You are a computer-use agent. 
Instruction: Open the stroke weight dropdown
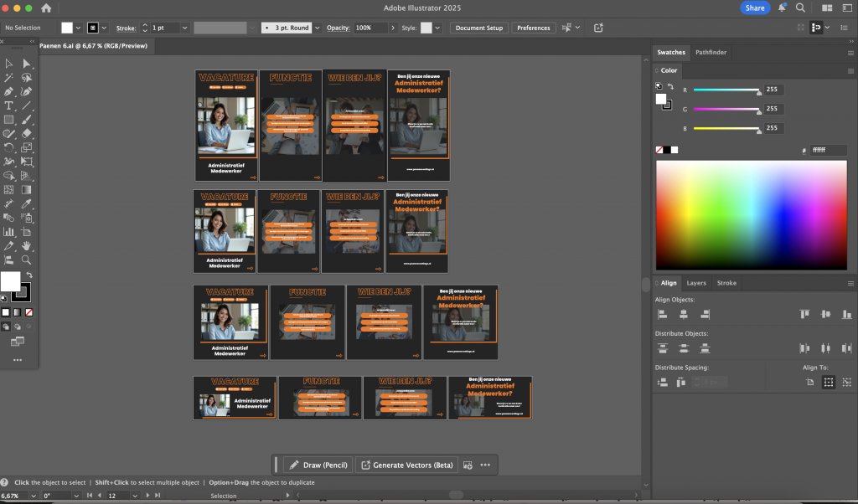[183, 28]
